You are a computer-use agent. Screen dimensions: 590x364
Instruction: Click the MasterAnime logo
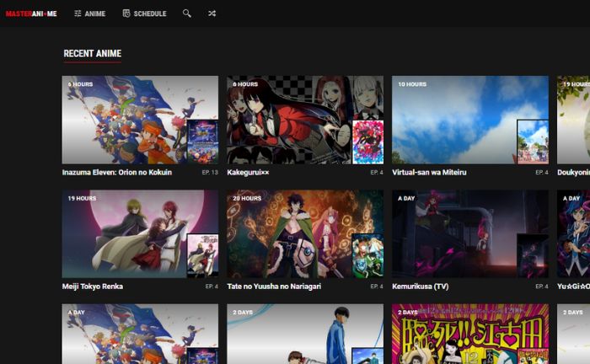(x=31, y=14)
